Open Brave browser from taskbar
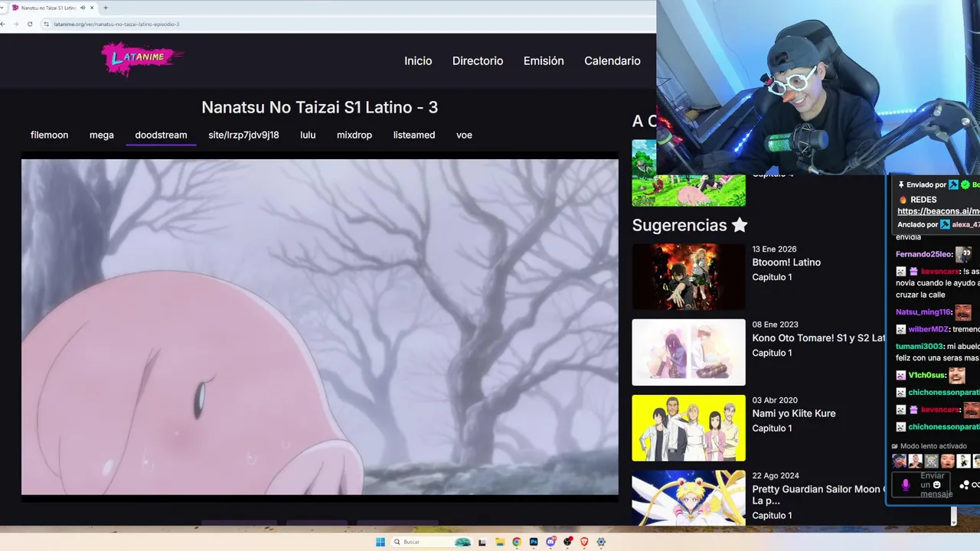Screen dimensions: 980x551 coord(584,542)
